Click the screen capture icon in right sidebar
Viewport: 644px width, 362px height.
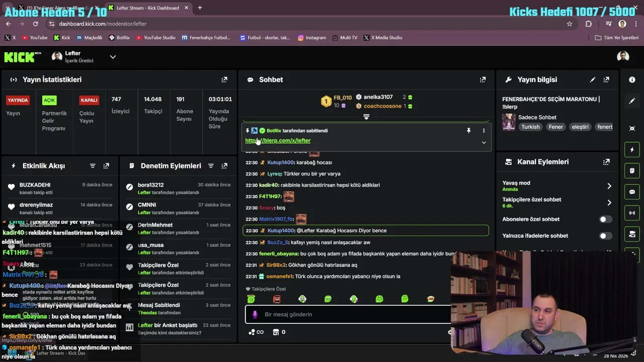pos(632,128)
